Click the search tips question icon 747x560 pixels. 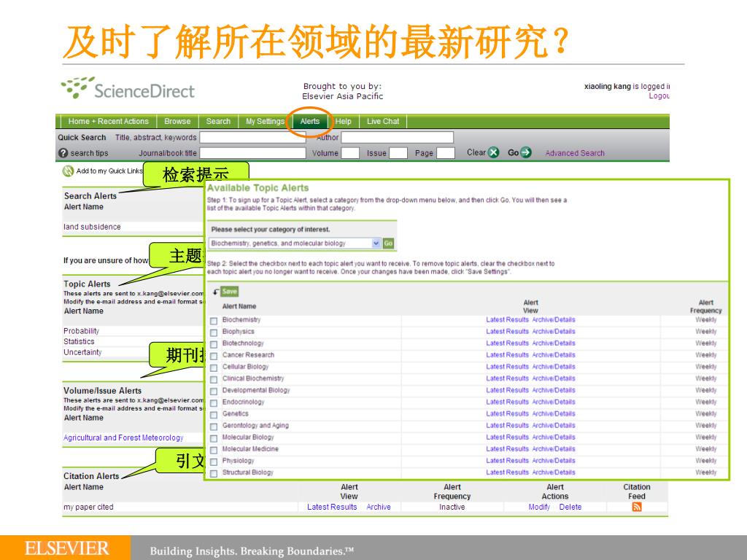click(63, 153)
